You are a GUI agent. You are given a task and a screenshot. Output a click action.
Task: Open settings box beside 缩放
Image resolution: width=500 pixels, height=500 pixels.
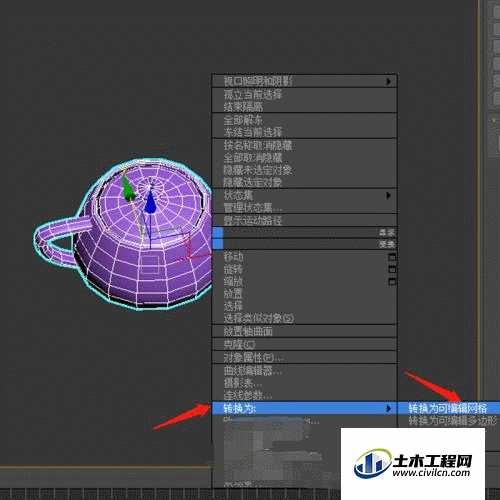click(x=392, y=282)
